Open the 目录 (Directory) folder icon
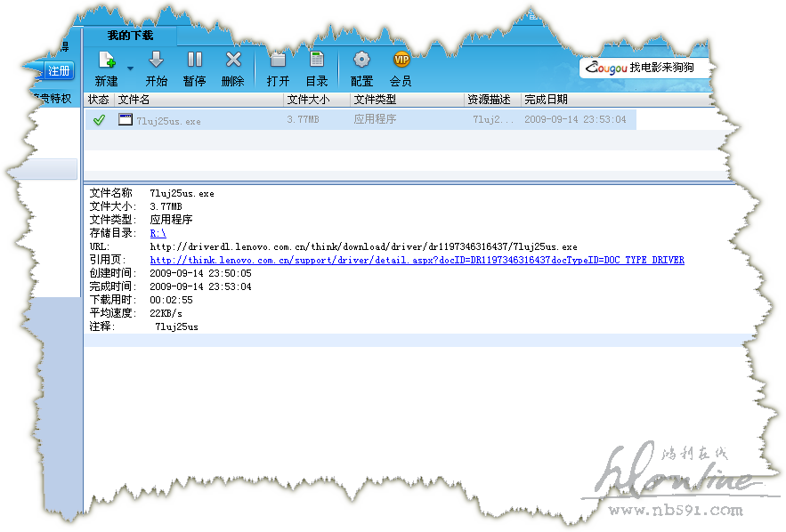Image resolution: width=786 pixels, height=532 pixels. tap(316, 61)
